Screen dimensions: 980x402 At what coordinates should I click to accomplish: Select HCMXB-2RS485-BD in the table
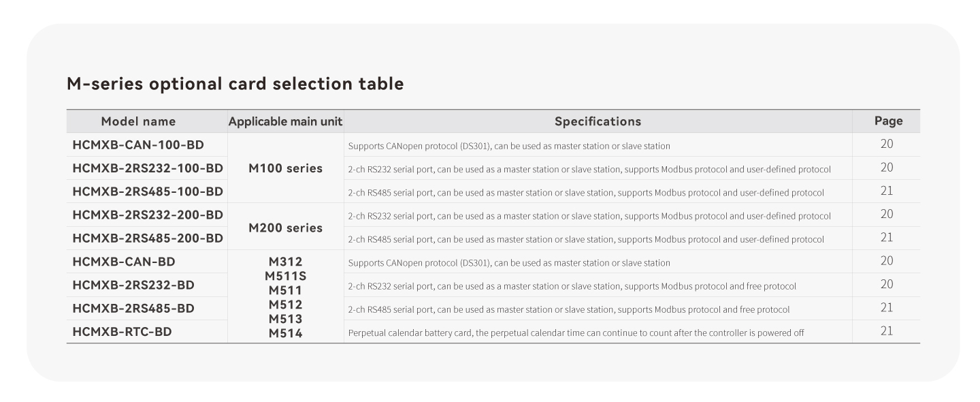pos(133,308)
